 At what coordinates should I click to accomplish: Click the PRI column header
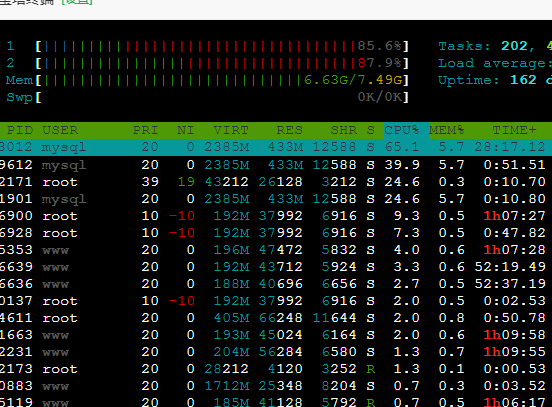[145, 130]
